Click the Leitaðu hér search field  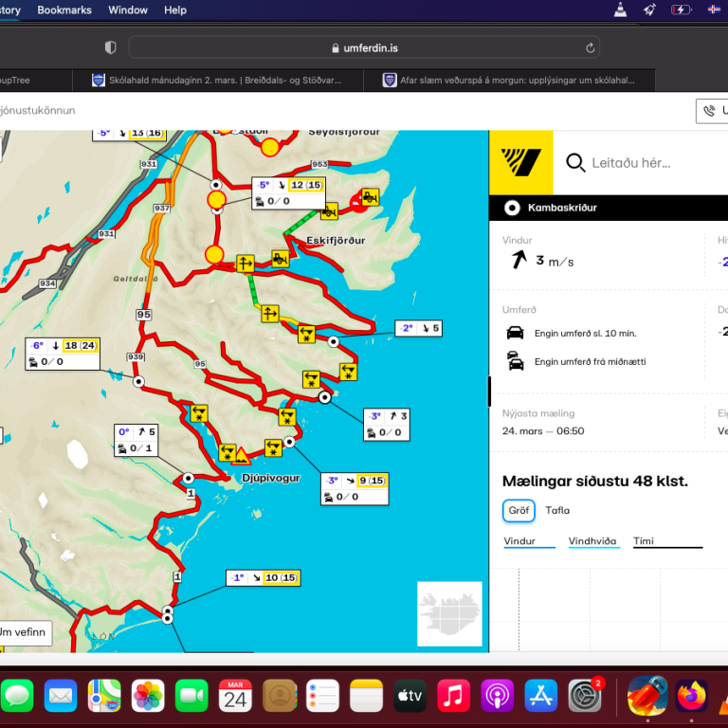point(645,162)
